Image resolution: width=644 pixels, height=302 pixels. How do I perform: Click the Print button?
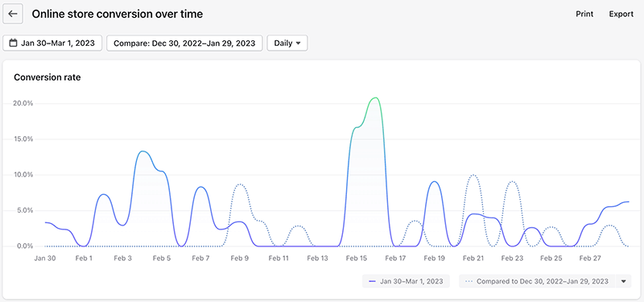click(x=584, y=14)
